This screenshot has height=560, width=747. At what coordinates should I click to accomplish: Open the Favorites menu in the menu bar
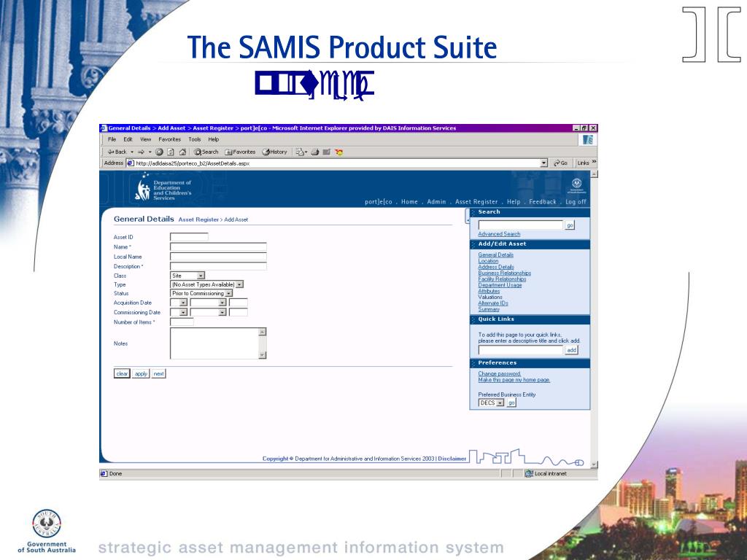click(x=169, y=139)
